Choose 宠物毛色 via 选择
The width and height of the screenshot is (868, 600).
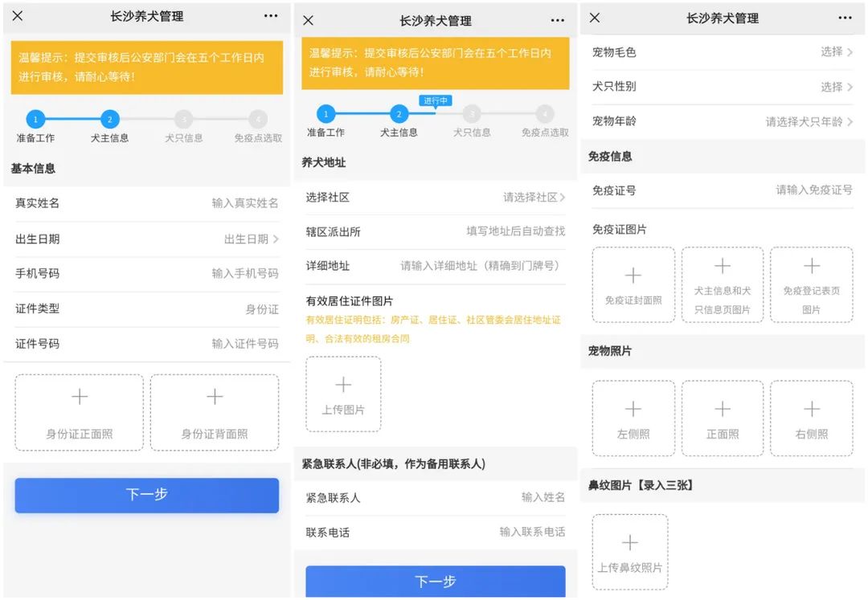click(723, 52)
